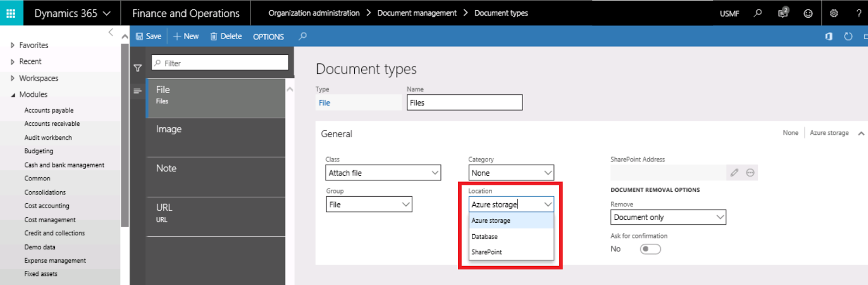The image size is (868, 285).
Task: Open Accounts payable module
Action: click(x=49, y=110)
